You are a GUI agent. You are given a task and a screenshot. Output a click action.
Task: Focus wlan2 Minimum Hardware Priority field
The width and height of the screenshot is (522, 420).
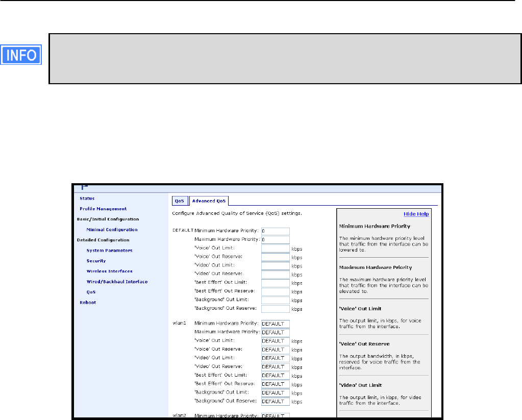click(276, 415)
